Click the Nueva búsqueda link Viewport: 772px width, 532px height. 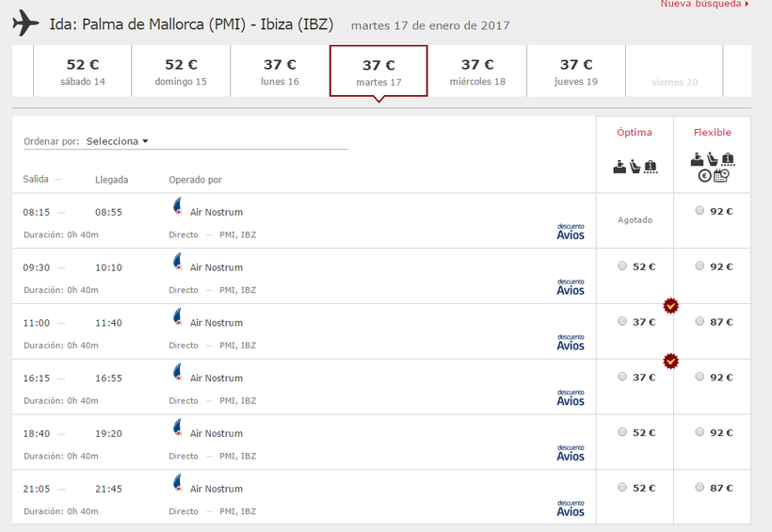(x=704, y=5)
